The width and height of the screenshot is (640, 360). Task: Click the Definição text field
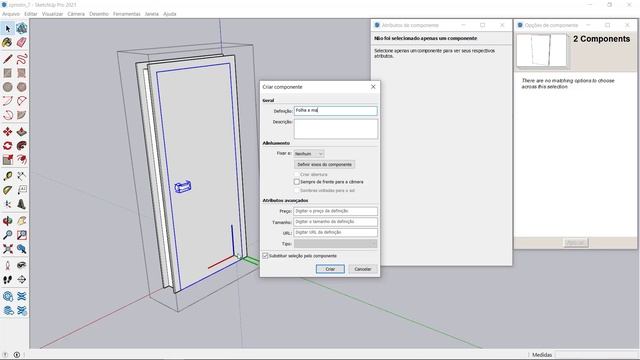pos(336,111)
